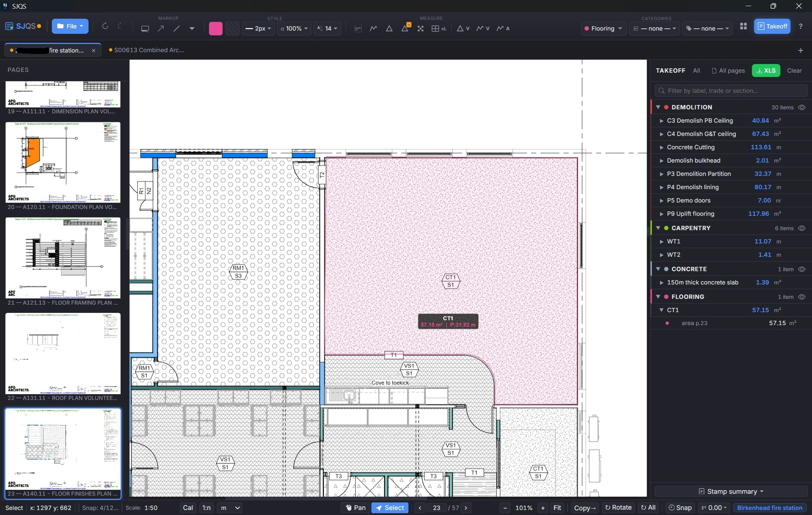Image resolution: width=812 pixels, height=515 pixels.
Task: Select the polygon area measure tool
Action: pyautogui.click(x=389, y=28)
